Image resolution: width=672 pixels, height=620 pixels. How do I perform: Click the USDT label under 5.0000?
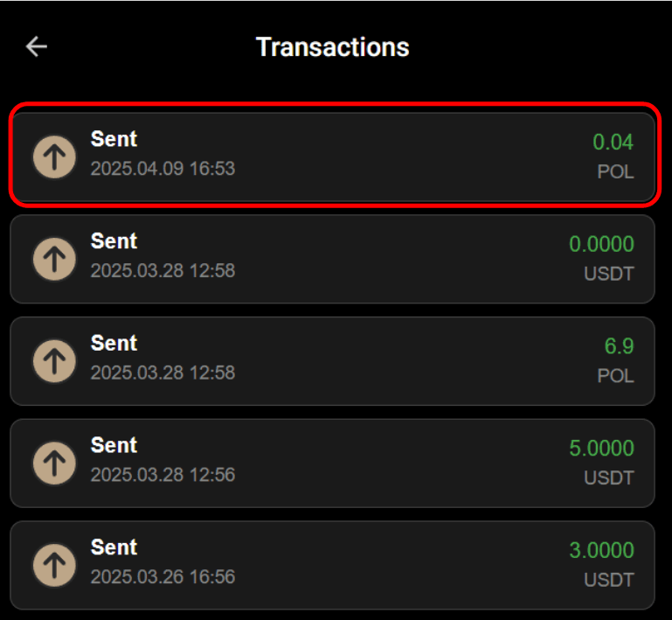coord(609,478)
